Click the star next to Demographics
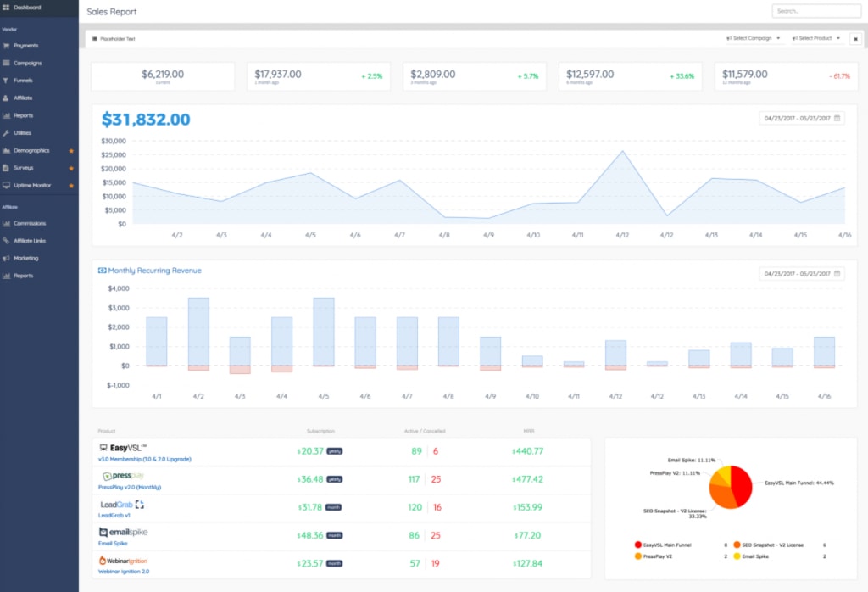This screenshot has height=592, width=868. [71, 151]
